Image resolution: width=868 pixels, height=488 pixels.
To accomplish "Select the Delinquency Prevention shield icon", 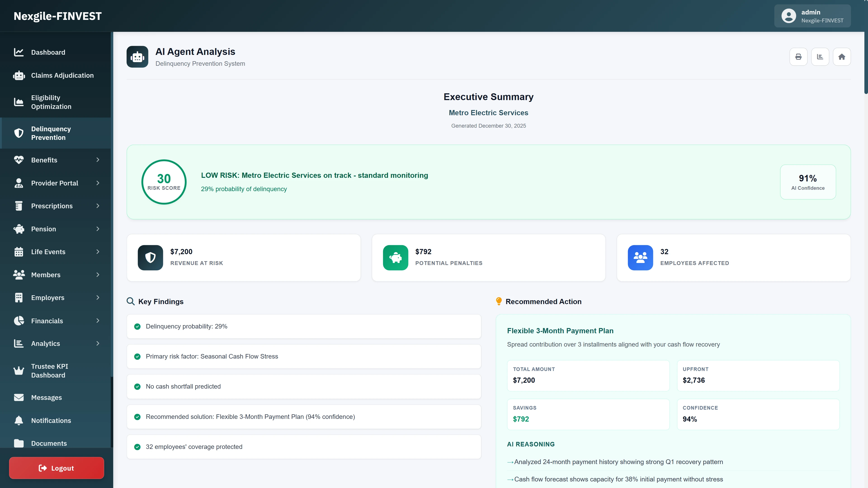I will 19,133.
